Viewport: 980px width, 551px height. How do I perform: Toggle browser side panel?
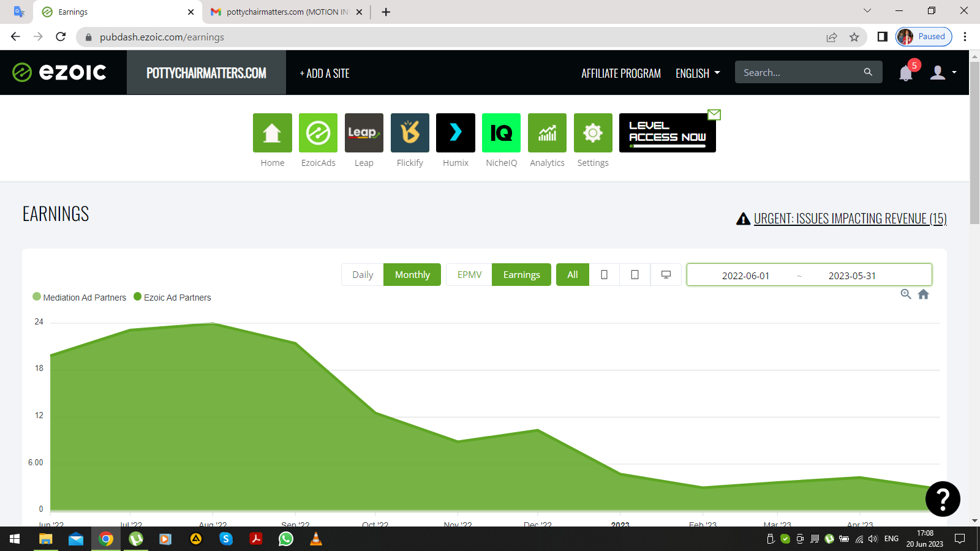(x=882, y=37)
